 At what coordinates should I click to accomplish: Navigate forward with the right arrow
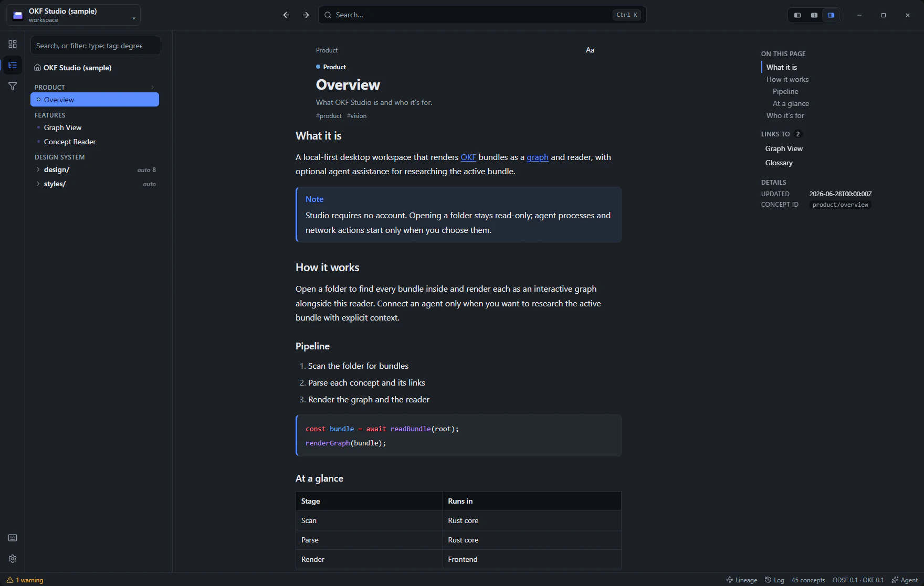(x=306, y=15)
